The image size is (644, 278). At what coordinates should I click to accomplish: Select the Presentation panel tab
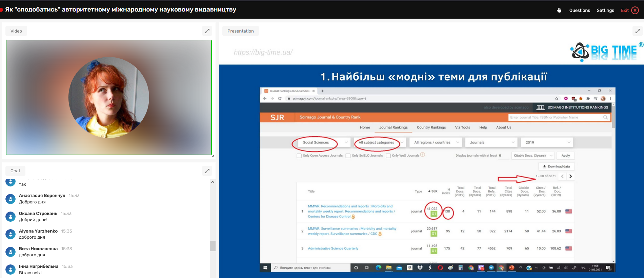pyautogui.click(x=241, y=31)
